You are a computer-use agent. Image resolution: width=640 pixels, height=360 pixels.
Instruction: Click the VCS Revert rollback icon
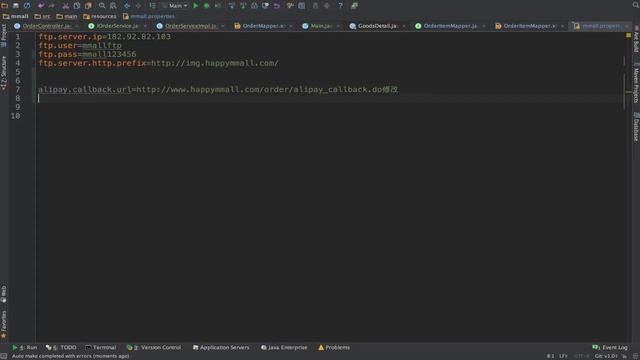(277, 6)
